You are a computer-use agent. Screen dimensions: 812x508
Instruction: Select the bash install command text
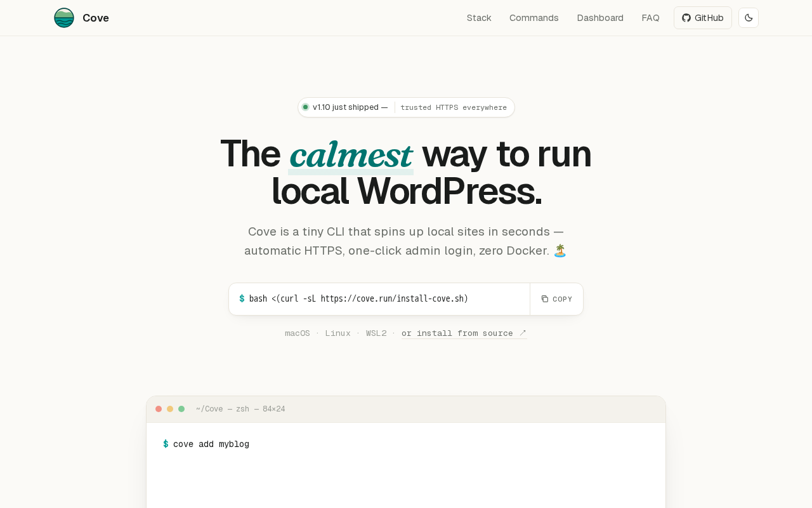[358, 299]
